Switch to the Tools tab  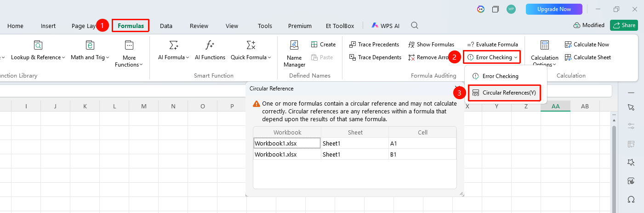[x=265, y=26]
